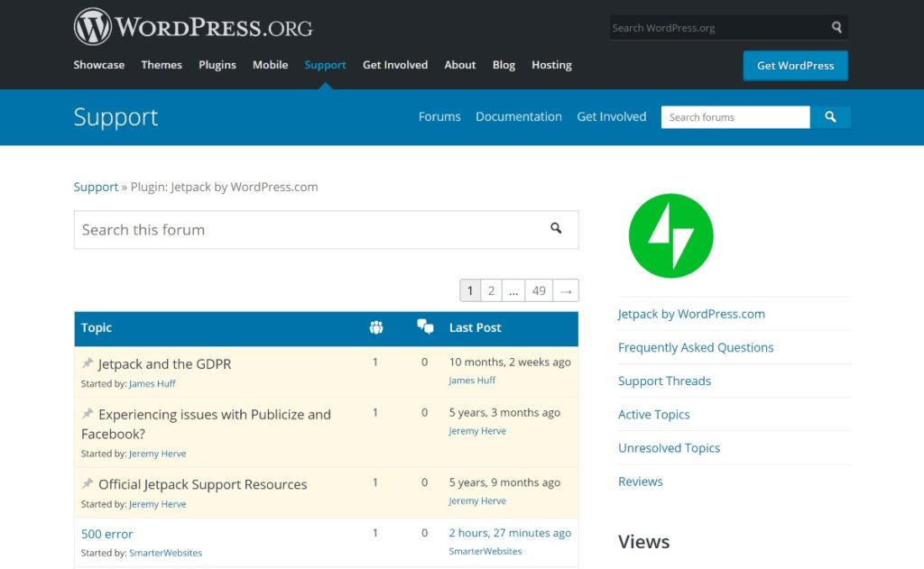Click the participants icon in the topic header
Viewport: 924px width, 569px height.
click(377, 327)
